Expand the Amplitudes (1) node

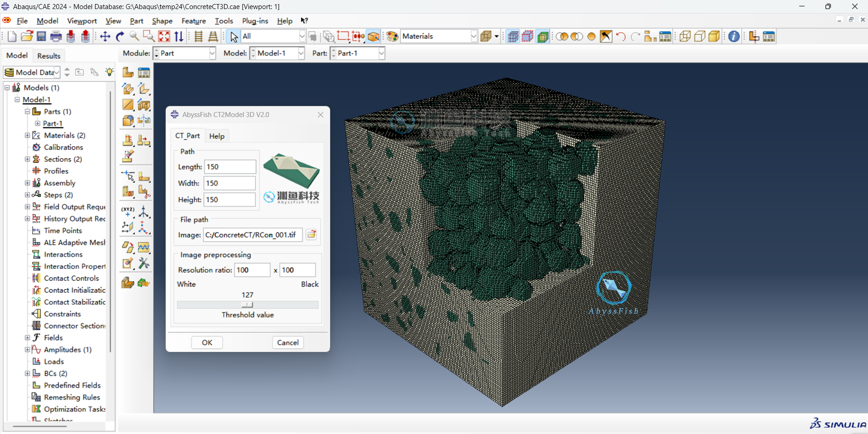click(27, 350)
